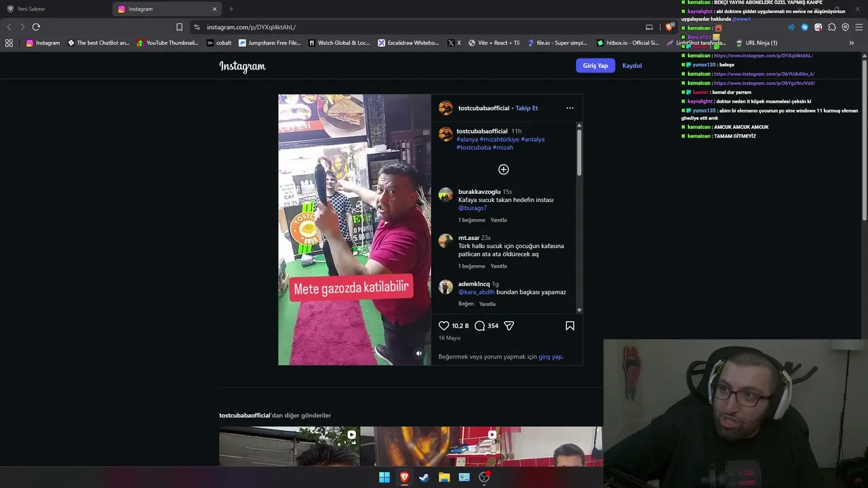The width and height of the screenshot is (868, 488).
Task: Show more bookmarks with the chevron
Action: (851, 43)
